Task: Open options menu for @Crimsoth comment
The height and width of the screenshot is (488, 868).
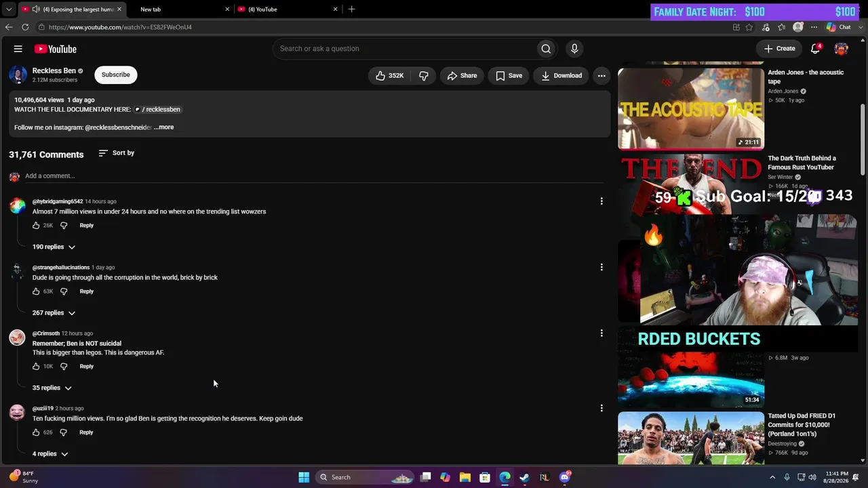Action: [x=601, y=333]
